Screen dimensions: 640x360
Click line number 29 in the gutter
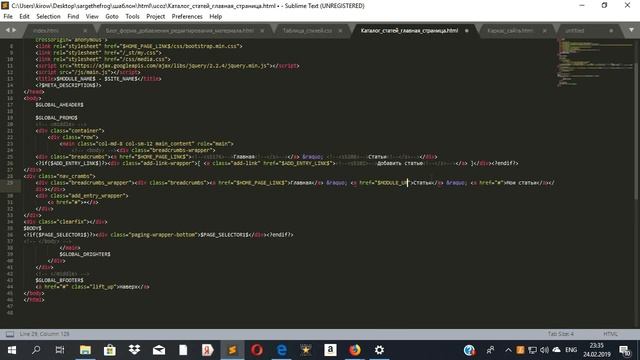coord(10,183)
